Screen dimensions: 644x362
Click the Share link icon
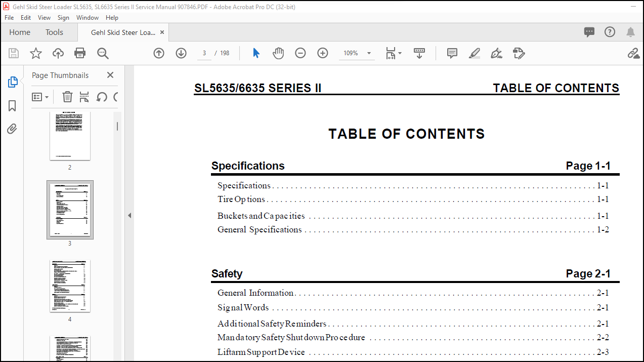633,53
